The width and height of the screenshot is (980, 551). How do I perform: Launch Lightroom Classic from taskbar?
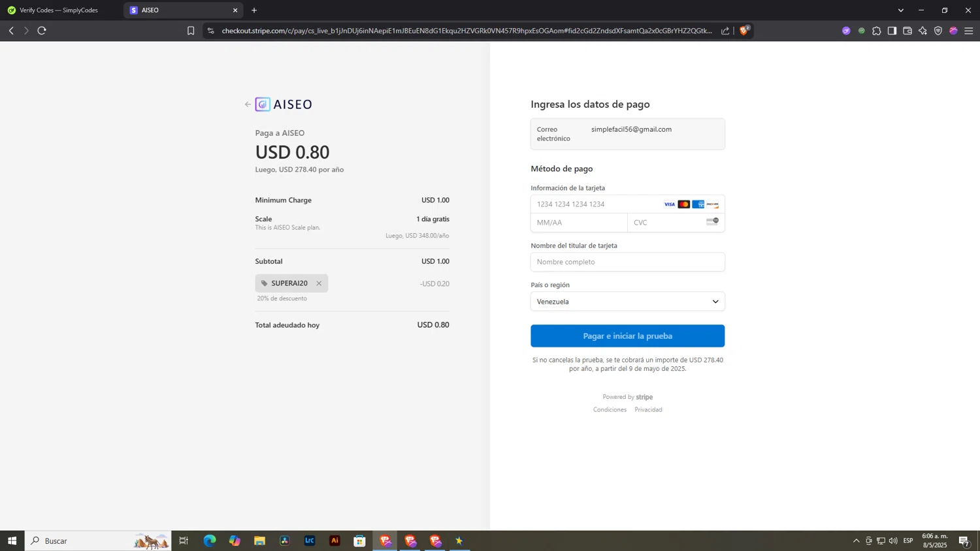(x=310, y=541)
